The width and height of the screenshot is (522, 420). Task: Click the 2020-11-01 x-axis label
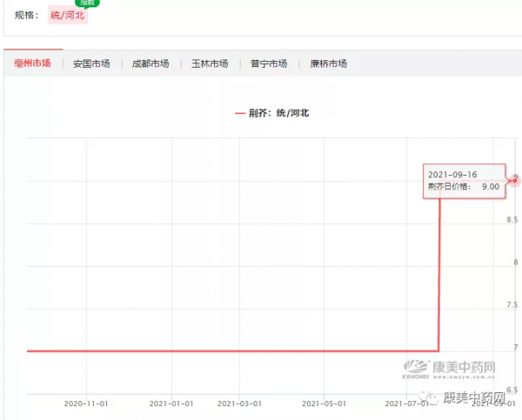click(85, 403)
